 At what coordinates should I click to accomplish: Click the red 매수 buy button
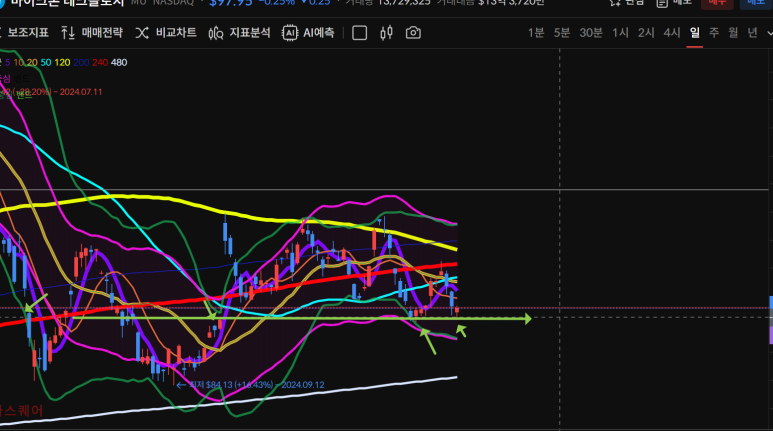[717, 3]
